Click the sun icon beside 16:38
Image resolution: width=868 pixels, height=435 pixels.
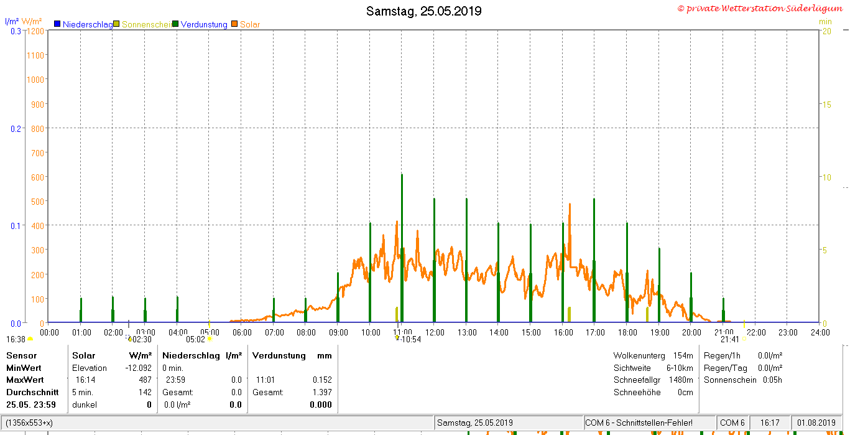(x=30, y=339)
